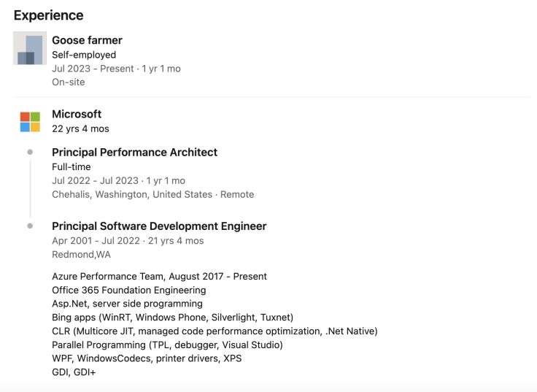Viewport: 537px width, 392px height.
Task: Click the Redmond,WA location text
Action: [x=82, y=255]
